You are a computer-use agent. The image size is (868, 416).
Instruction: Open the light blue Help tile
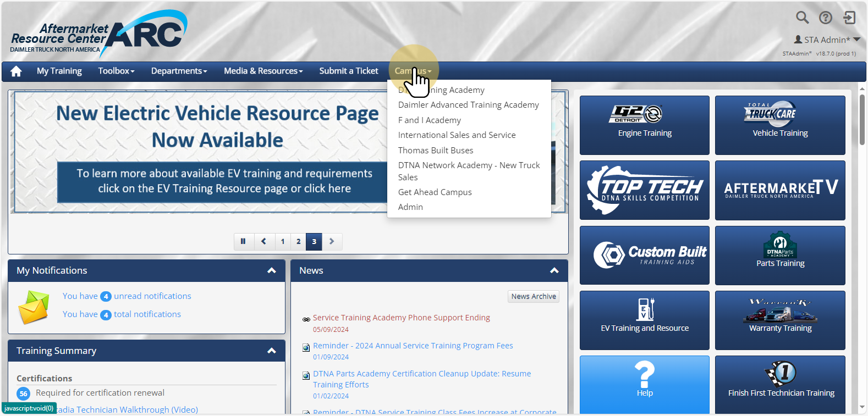[x=645, y=385]
